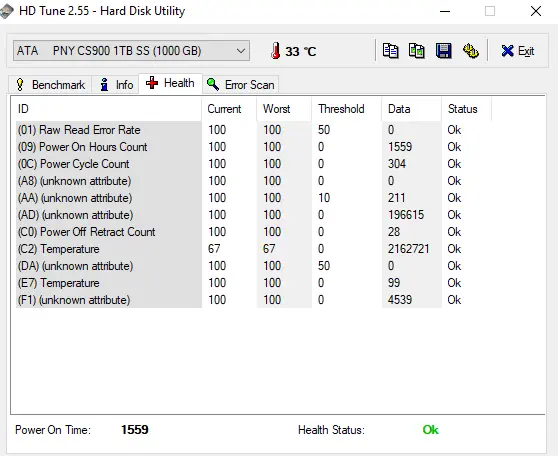Switch to the Info tab

click(116, 85)
